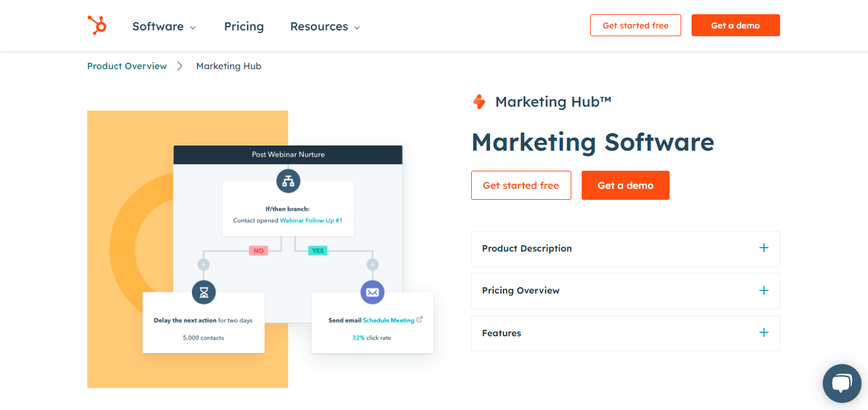Image resolution: width=868 pixels, height=410 pixels.
Task: Click Get a demo in header
Action: [736, 25]
